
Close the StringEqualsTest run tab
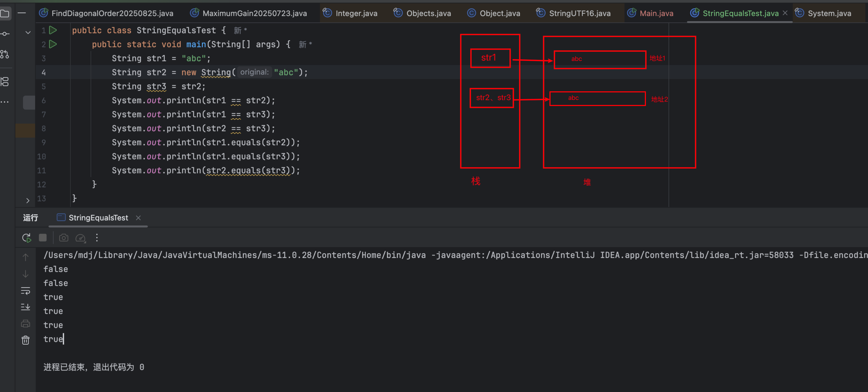[x=138, y=218]
